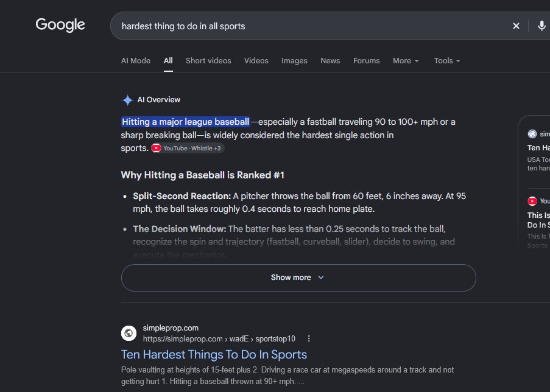Click the AI Overview sparkle icon
Screen dimensions: 550x392
(127, 100)
